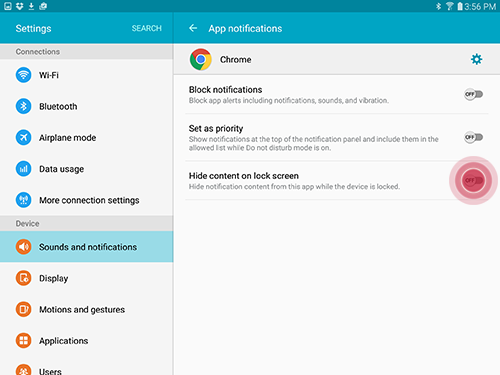
Task: Tap the Motions and gestures icon
Action: [x=23, y=309]
